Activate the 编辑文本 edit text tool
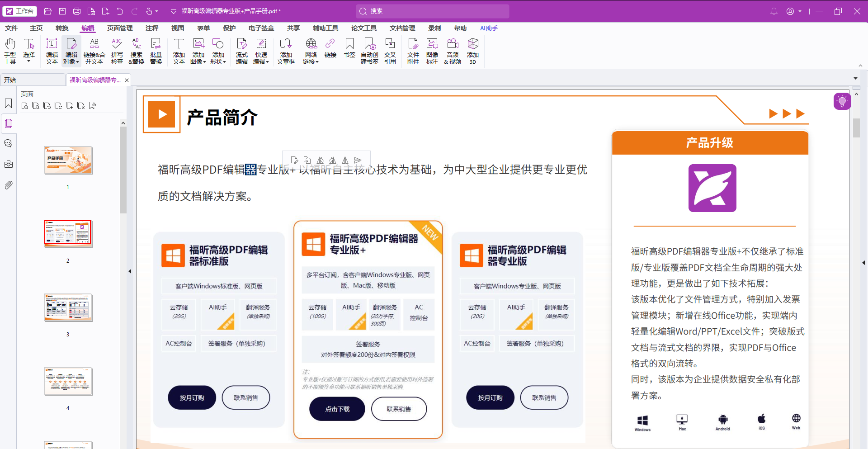This screenshot has height=449, width=868. (52, 51)
